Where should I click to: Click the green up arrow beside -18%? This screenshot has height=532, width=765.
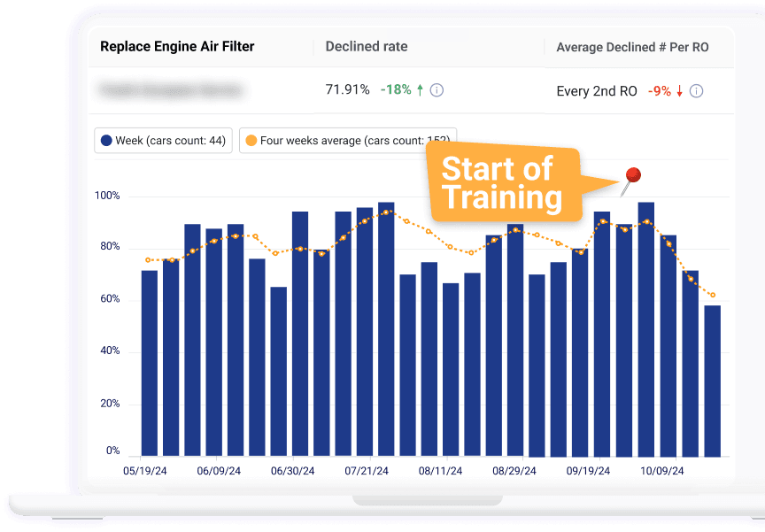click(420, 90)
